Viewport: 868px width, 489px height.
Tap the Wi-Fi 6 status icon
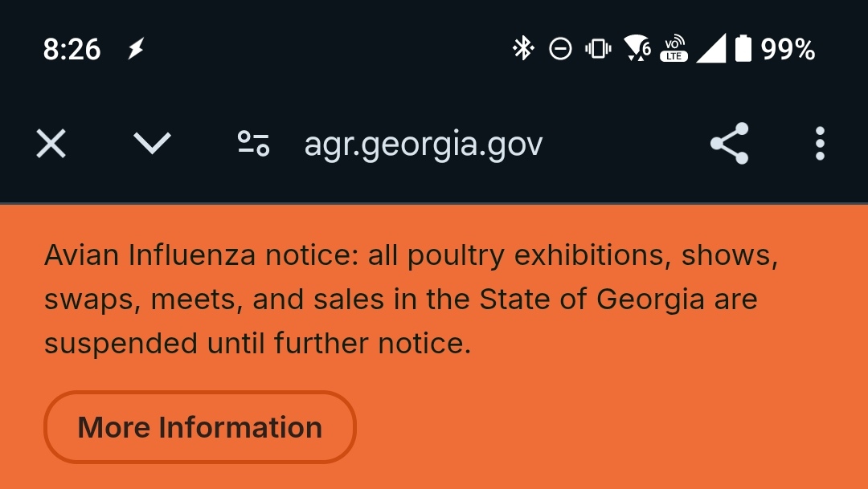[637, 48]
